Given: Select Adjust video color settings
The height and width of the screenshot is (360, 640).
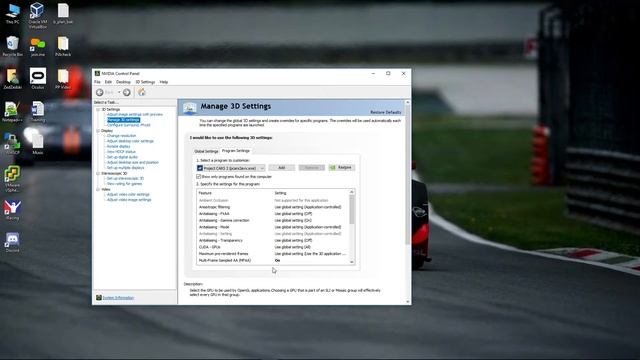Looking at the screenshot, I should (128, 194).
